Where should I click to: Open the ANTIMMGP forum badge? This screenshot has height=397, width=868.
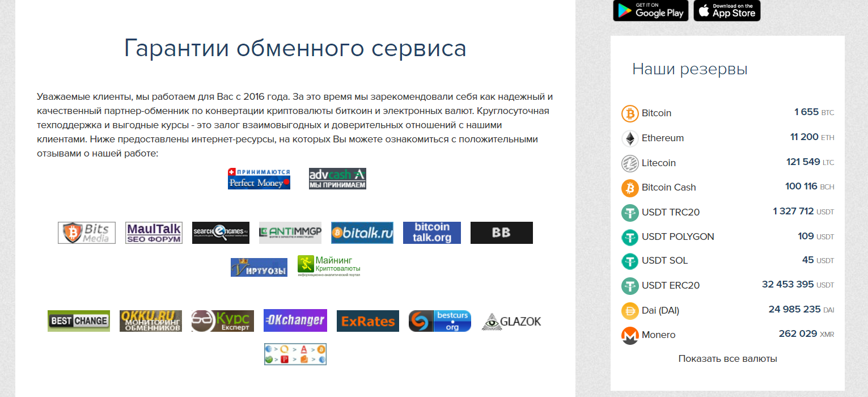pos(290,233)
